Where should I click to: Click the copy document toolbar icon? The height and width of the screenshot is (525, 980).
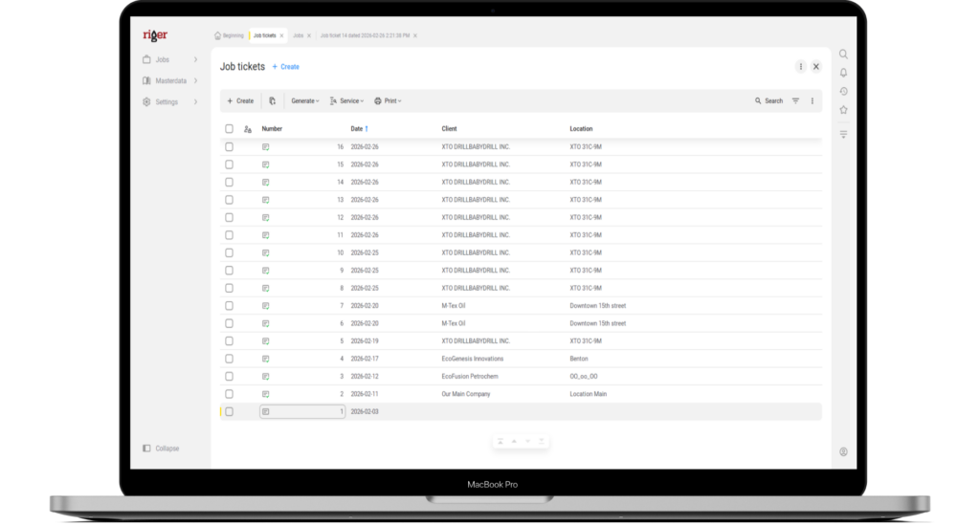click(272, 100)
